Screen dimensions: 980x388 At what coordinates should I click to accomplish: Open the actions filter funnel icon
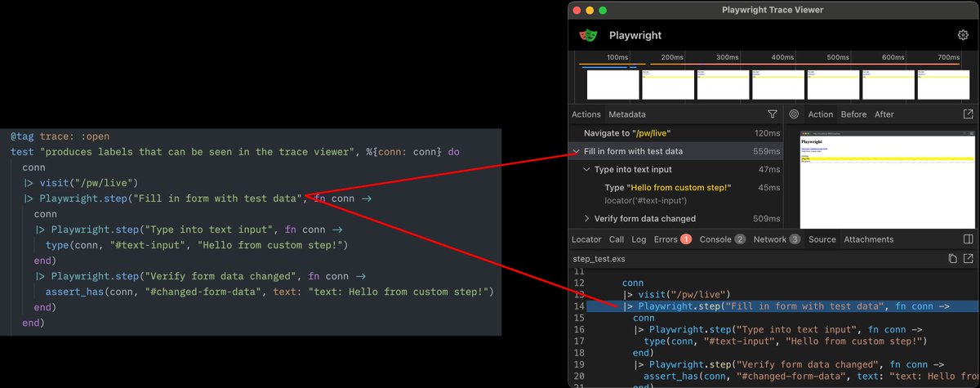tap(773, 114)
